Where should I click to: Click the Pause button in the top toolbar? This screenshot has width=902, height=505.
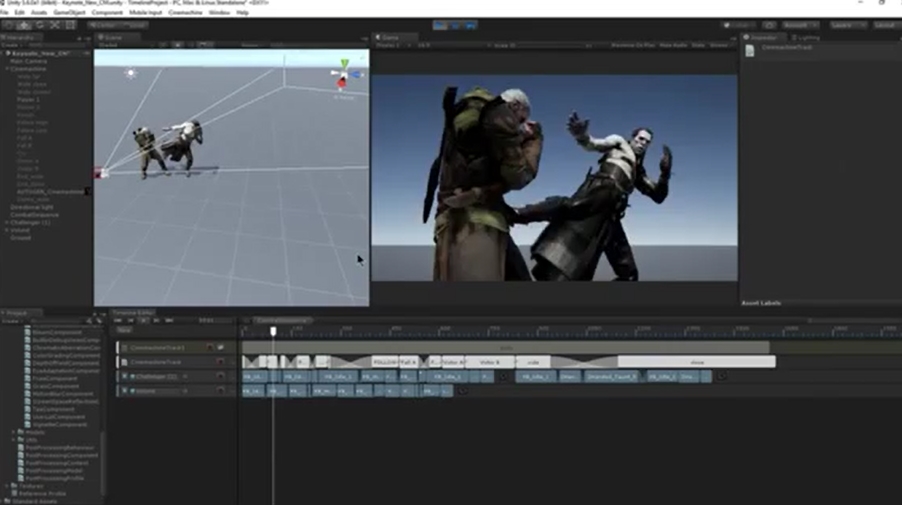pos(456,25)
